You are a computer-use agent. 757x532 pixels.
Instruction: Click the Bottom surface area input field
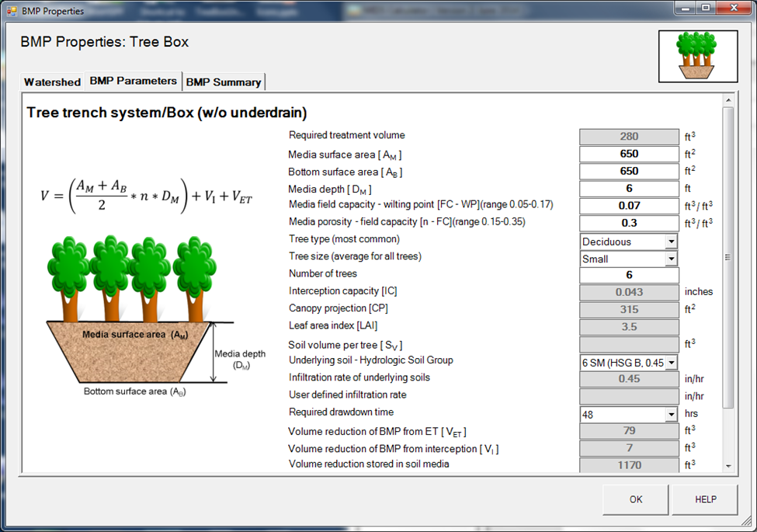pyautogui.click(x=629, y=171)
